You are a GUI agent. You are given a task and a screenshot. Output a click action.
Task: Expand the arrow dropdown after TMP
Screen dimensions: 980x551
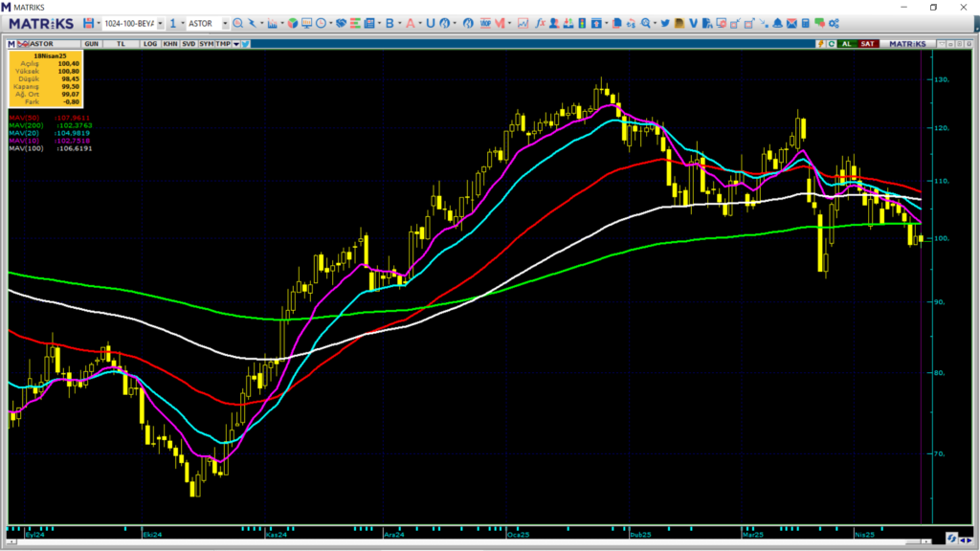coord(235,44)
